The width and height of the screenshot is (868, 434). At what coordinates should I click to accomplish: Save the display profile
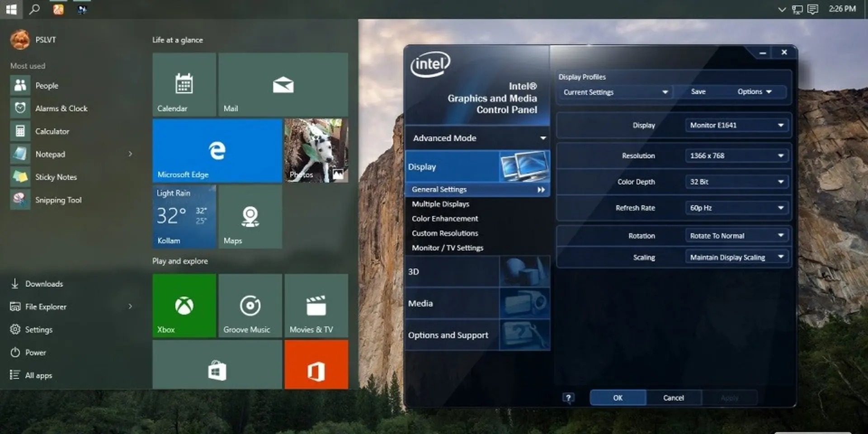coord(698,92)
